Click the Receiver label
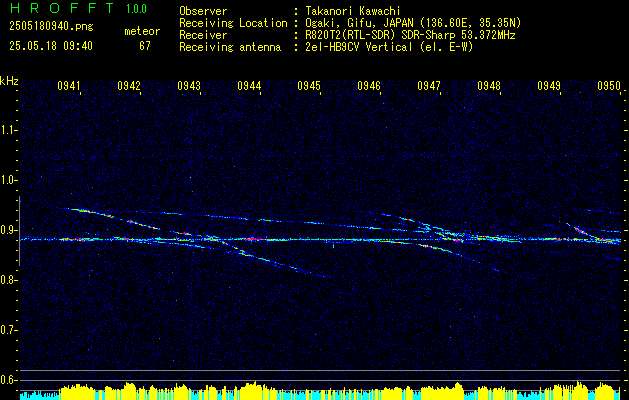 point(203,35)
